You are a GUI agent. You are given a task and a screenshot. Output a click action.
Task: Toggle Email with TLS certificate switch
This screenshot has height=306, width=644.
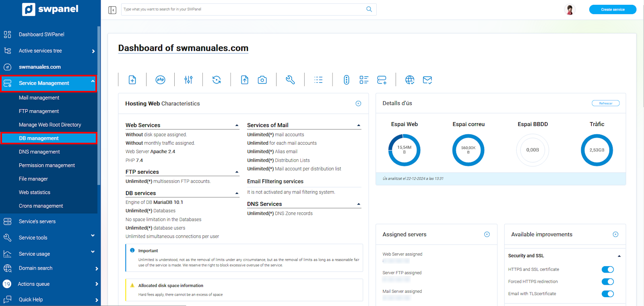coord(607,294)
